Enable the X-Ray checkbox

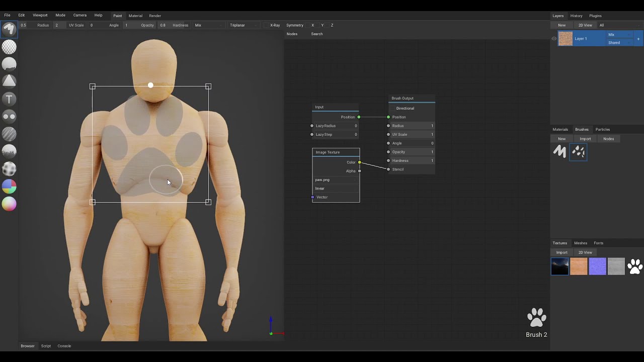(x=267, y=25)
